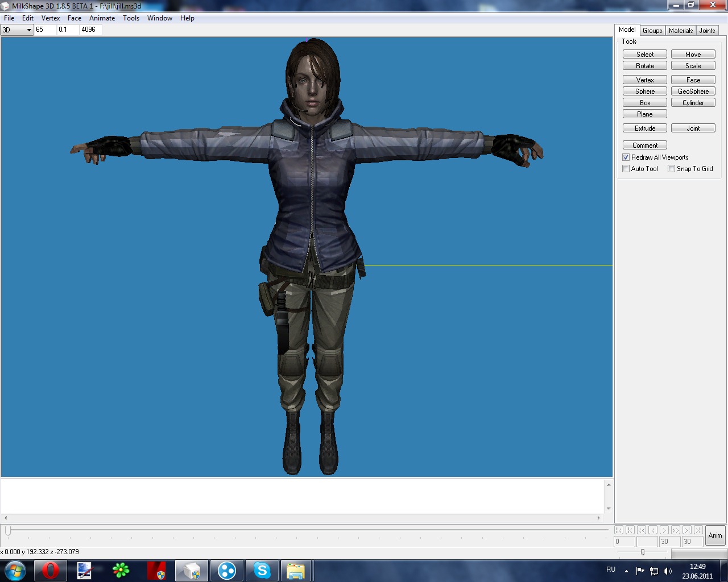Uncheck Redraw All Viewports
Screen dimensions: 728x582
pos(626,157)
